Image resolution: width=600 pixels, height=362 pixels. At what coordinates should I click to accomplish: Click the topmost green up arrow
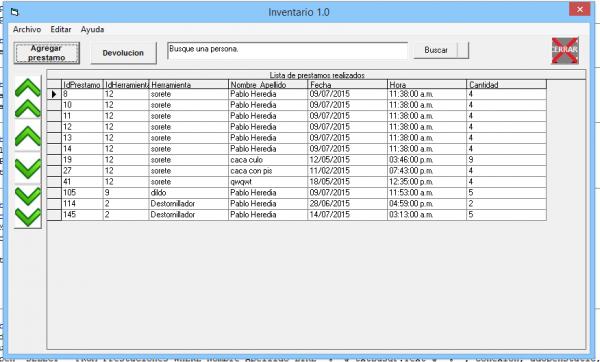(28, 88)
